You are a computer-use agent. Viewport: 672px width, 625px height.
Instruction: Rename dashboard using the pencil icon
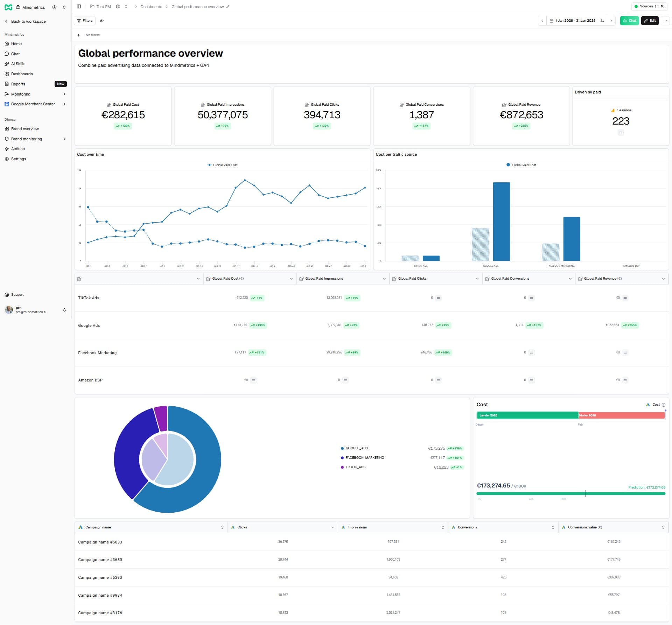pos(228,6)
